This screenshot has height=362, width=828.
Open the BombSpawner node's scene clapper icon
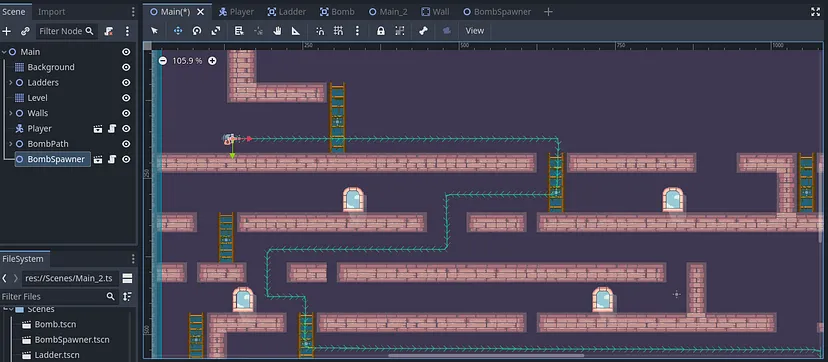click(98, 159)
